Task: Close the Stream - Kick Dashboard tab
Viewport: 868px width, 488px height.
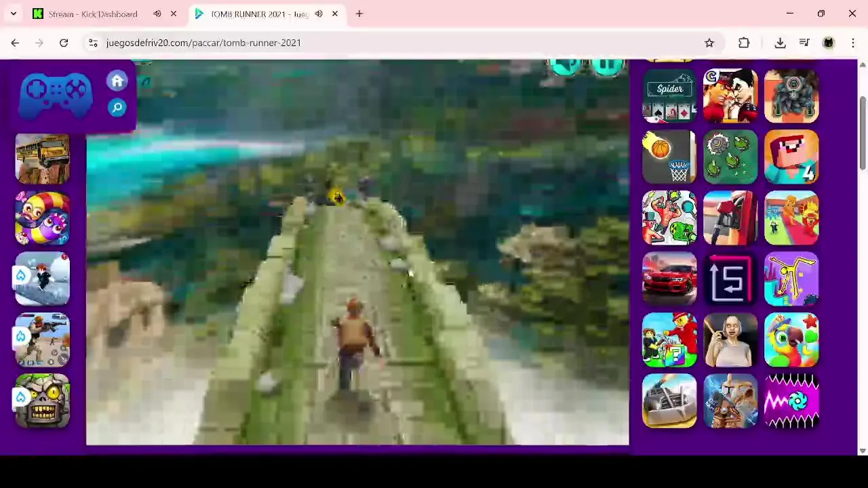Action: 174,14
